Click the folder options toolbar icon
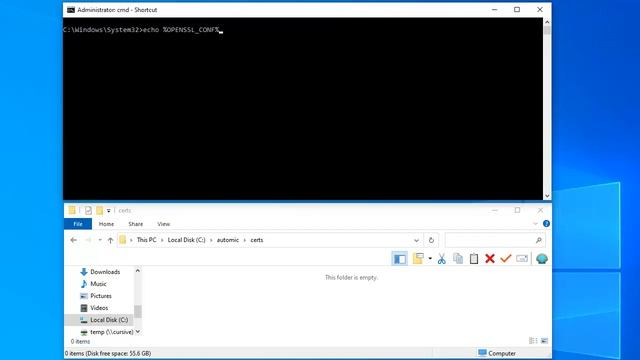 [418, 258]
